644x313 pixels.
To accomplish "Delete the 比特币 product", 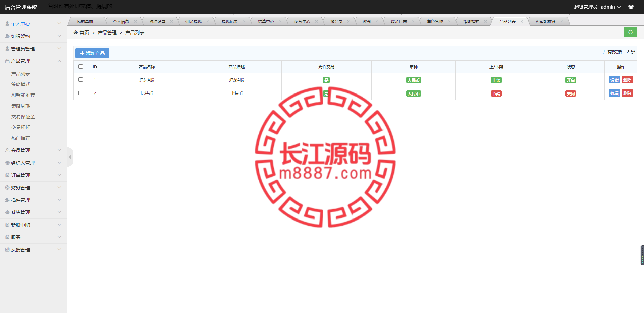I will pos(627,93).
